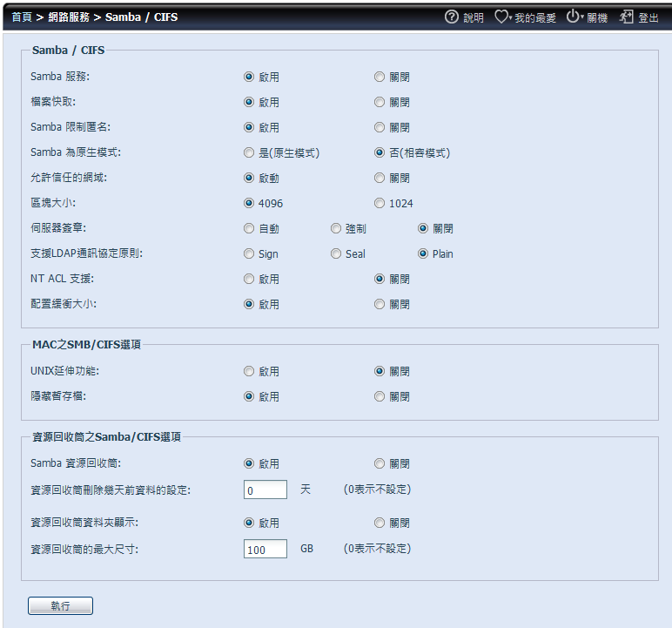
Task: Select 啟用 for 配置緩衝大小
Action: 249,304
